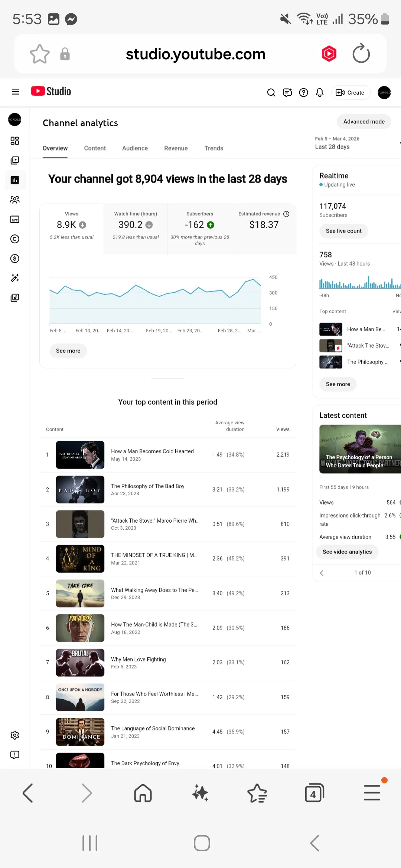Click the realtime 48-hour views bar chart
401x868 pixels.
(360, 282)
